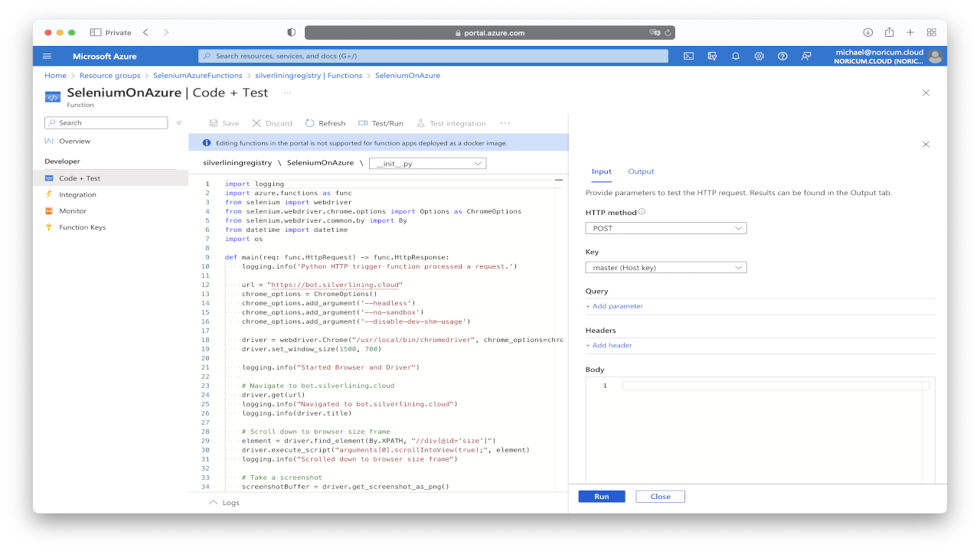Click the code line 'import logging'
Screen dimensions: 980x551
tap(254, 184)
